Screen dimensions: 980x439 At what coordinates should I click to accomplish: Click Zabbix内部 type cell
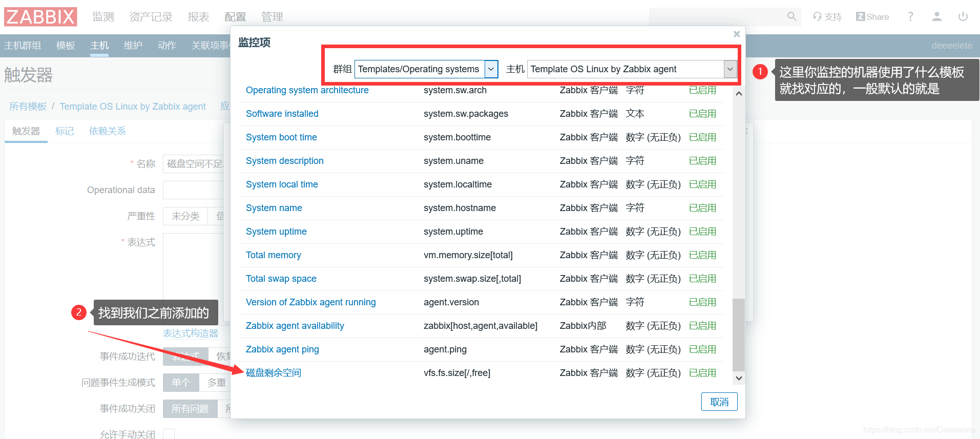[x=583, y=326]
